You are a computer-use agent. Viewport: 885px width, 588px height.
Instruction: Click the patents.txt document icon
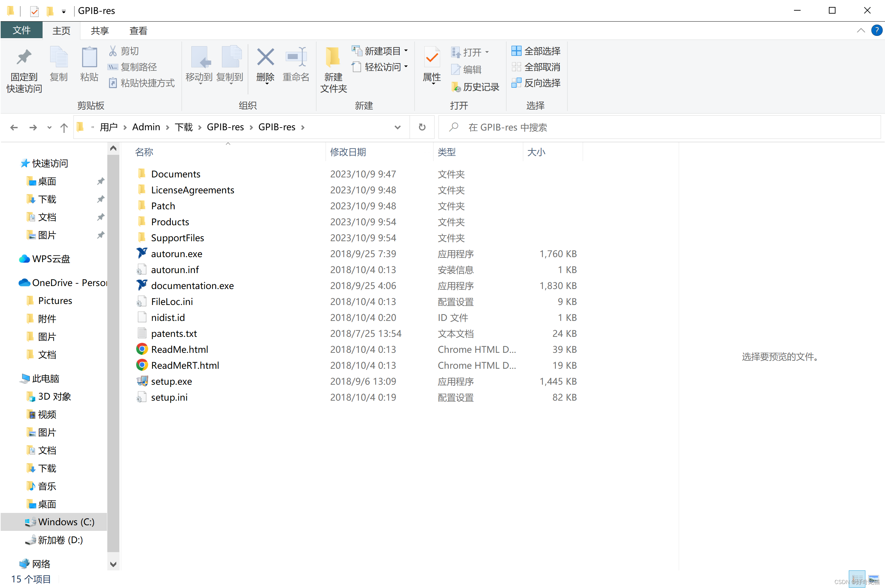tap(141, 334)
